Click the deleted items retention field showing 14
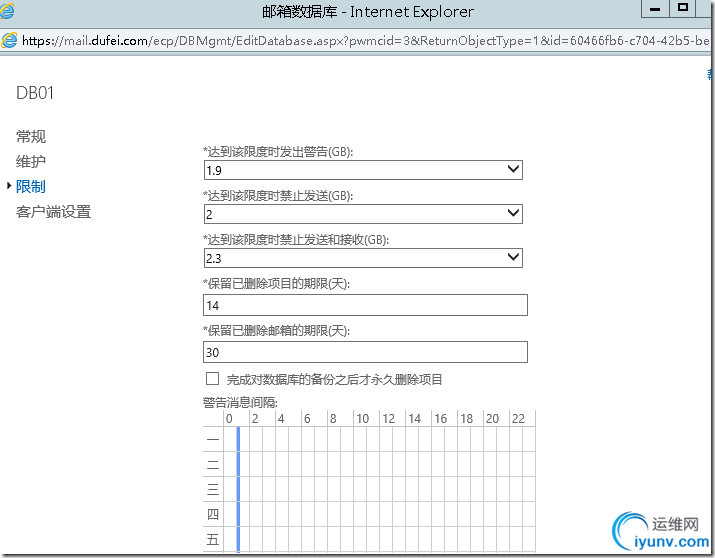715x558 pixels. 365,305
